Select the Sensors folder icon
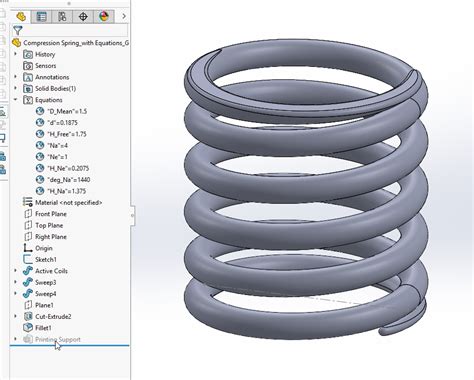 28,66
